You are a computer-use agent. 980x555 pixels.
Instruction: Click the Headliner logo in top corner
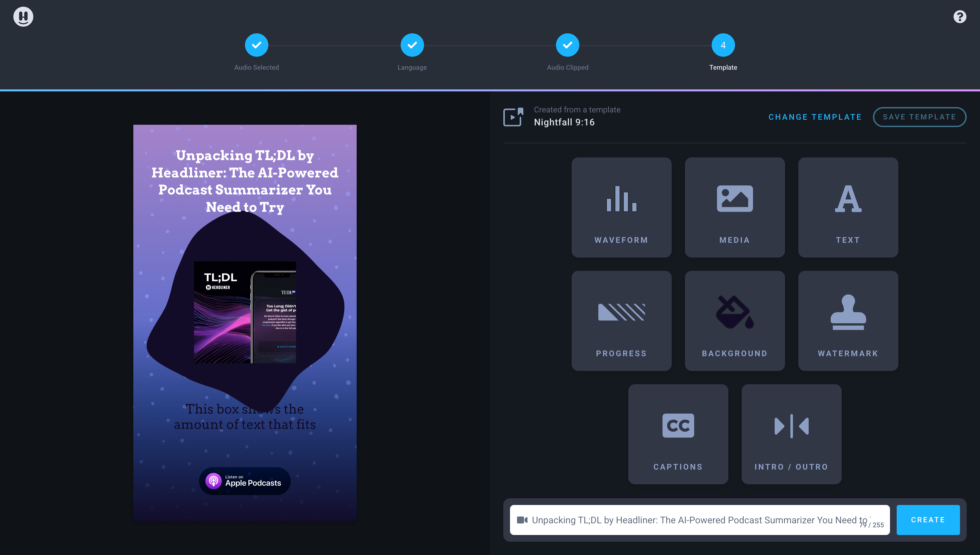23,17
